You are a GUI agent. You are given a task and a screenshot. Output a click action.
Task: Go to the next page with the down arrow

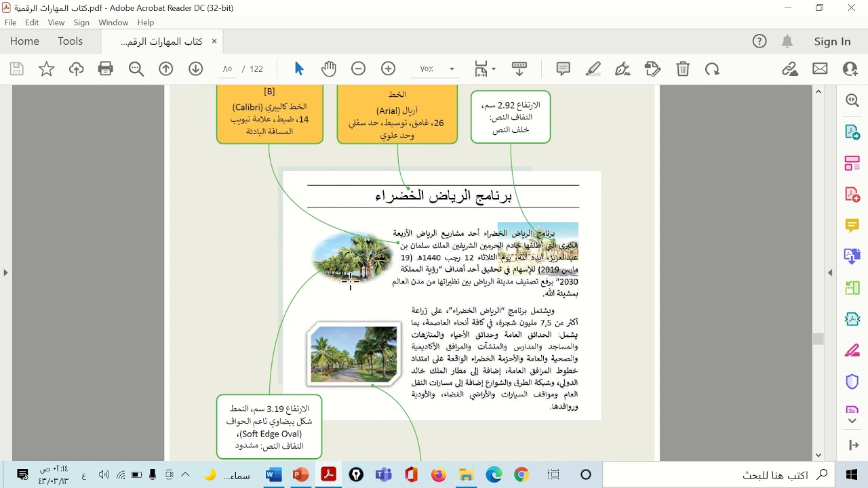(196, 68)
